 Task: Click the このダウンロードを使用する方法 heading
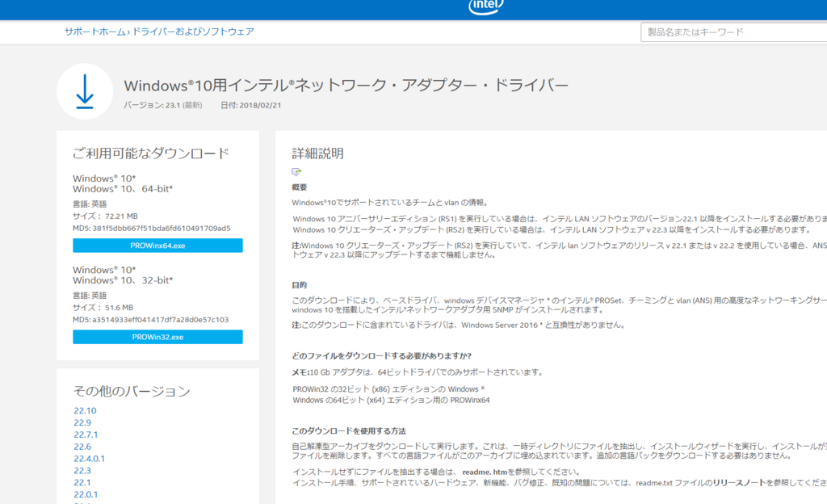[349, 431]
